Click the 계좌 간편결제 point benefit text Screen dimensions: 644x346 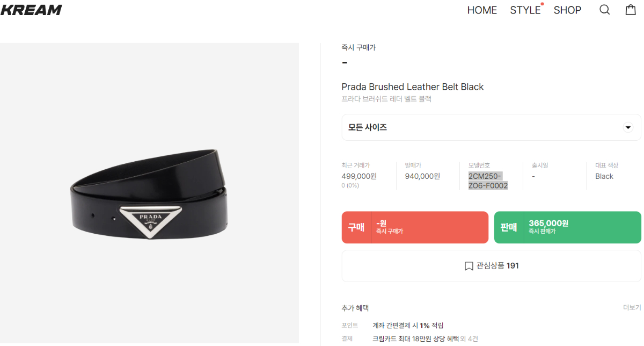point(408,326)
